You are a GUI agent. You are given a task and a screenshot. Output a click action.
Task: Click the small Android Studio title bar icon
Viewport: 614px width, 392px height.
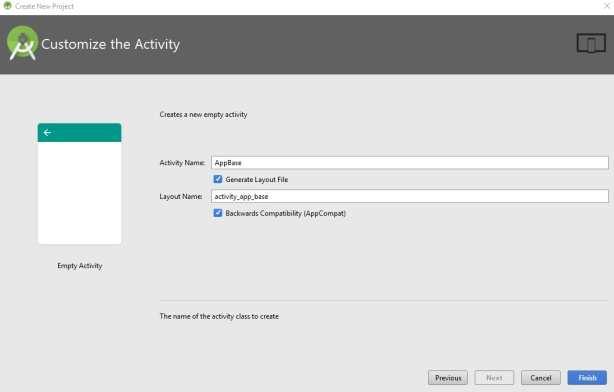(7, 5)
